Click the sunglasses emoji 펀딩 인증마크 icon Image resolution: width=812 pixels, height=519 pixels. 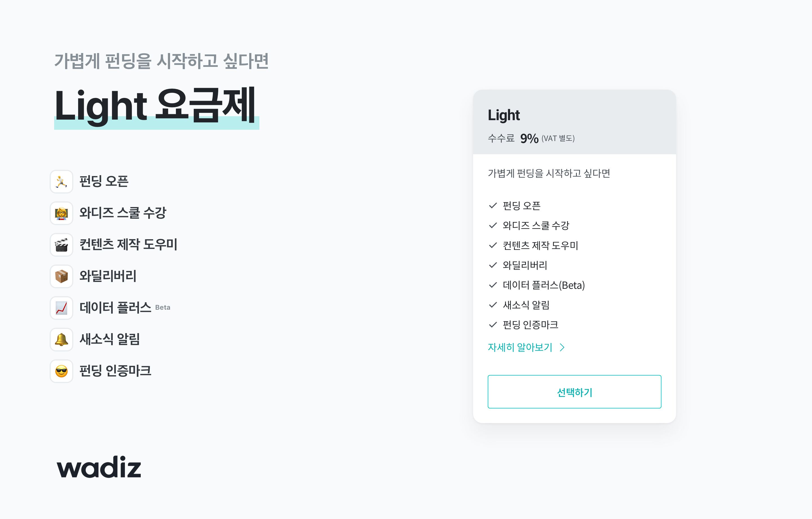click(x=61, y=371)
